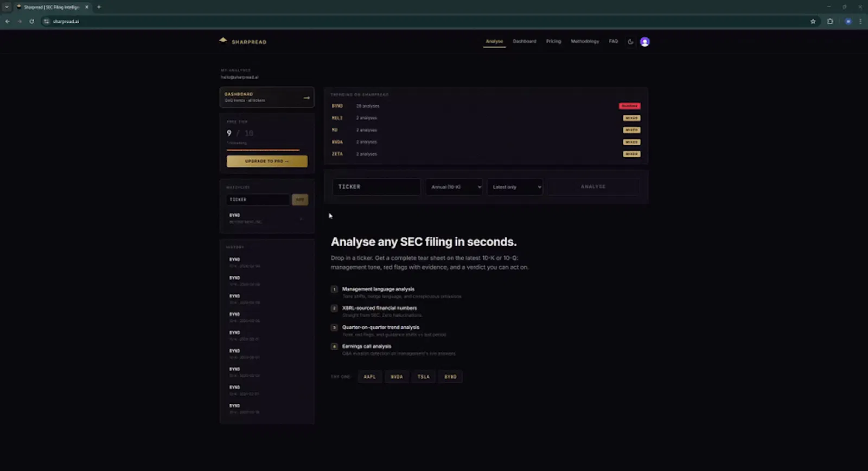Click the free tier usage progress bar
Image resolution: width=868 pixels, height=471 pixels.
coord(267,150)
